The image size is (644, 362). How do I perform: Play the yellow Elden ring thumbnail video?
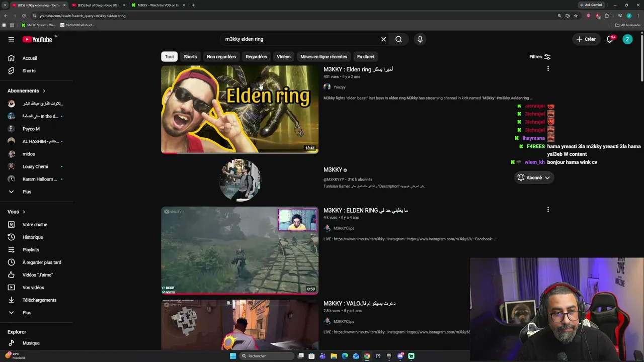(x=239, y=109)
